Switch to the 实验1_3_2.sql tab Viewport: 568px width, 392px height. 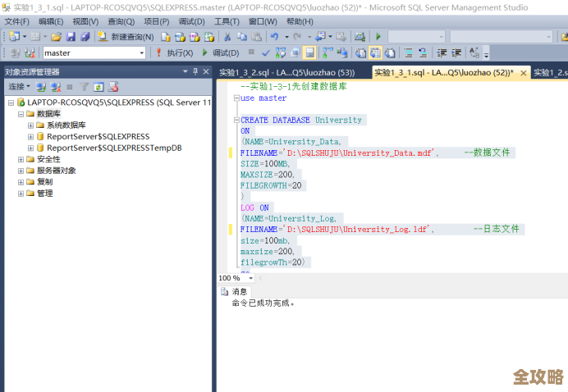pyautogui.click(x=286, y=73)
